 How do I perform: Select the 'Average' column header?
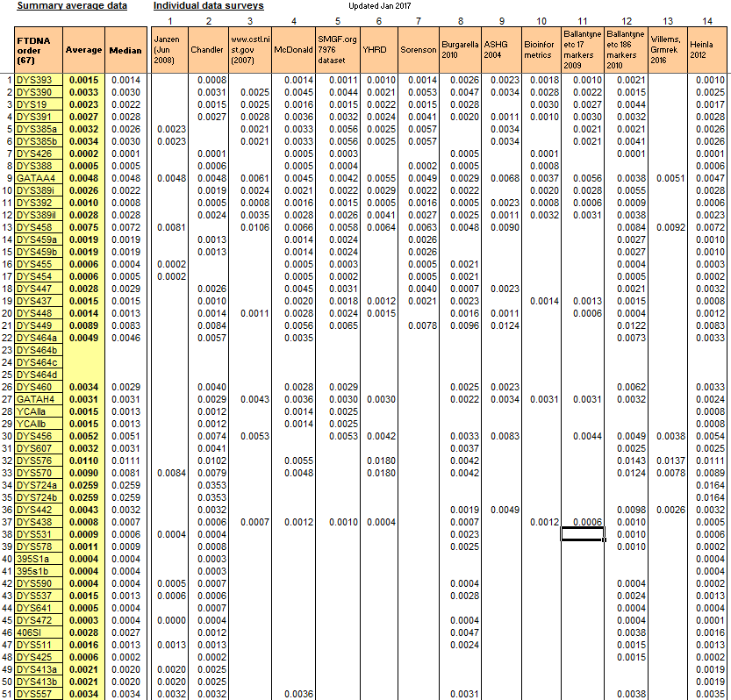(x=83, y=50)
